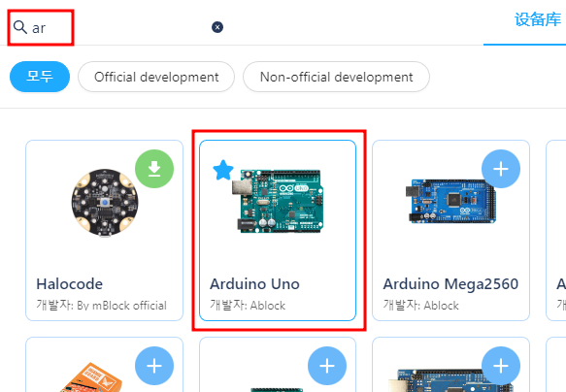Filter by Official development

156,77
